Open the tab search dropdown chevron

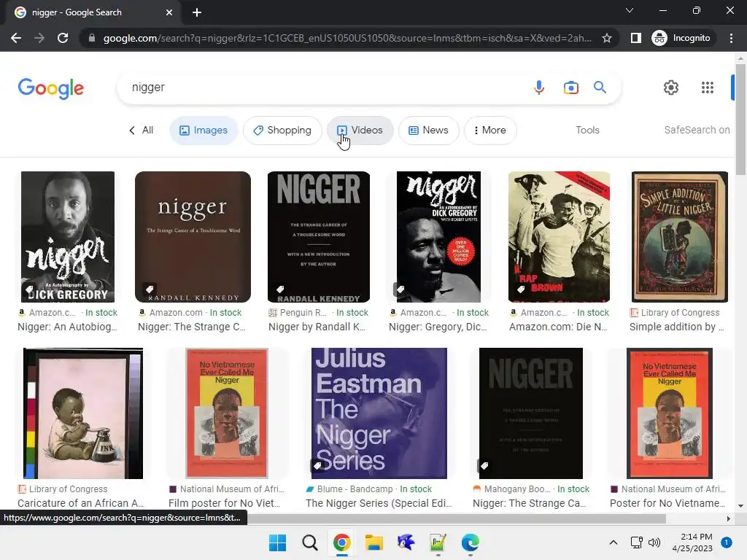(630, 10)
